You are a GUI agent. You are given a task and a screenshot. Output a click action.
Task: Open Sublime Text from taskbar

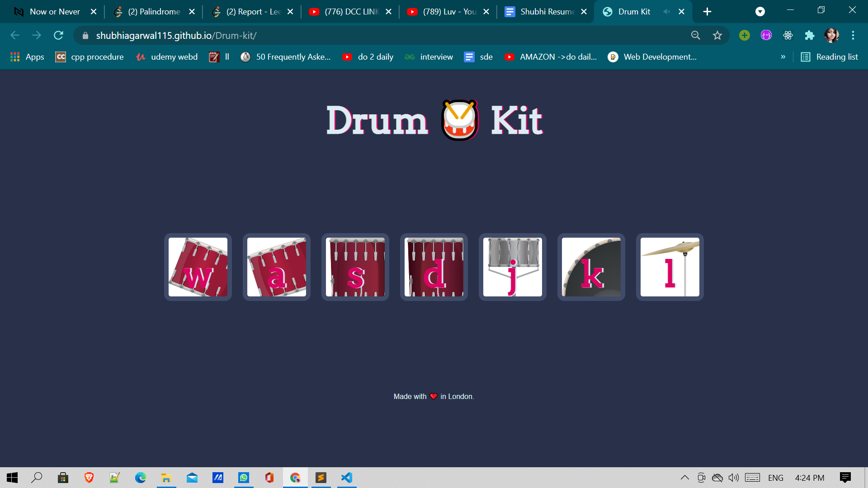321,478
